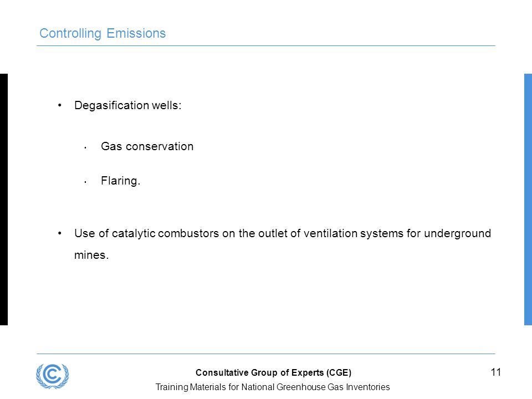Click the black vertical bar on left edge
532x399 pixels.
pyautogui.click(x=4, y=199)
